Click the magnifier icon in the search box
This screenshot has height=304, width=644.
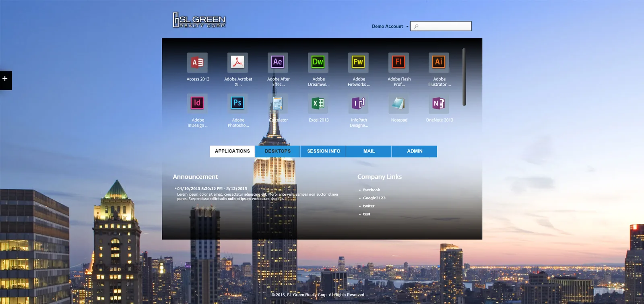pyautogui.click(x=417, y=26)
